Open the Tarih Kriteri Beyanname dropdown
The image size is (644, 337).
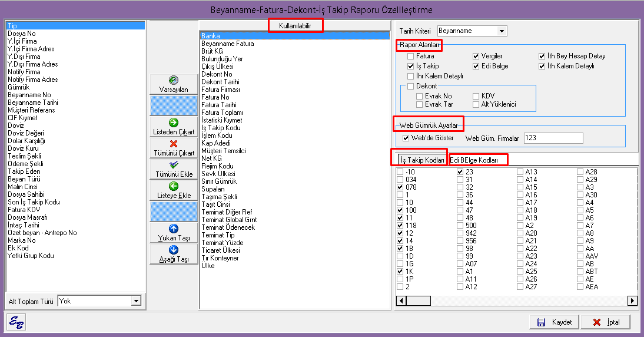502,31
